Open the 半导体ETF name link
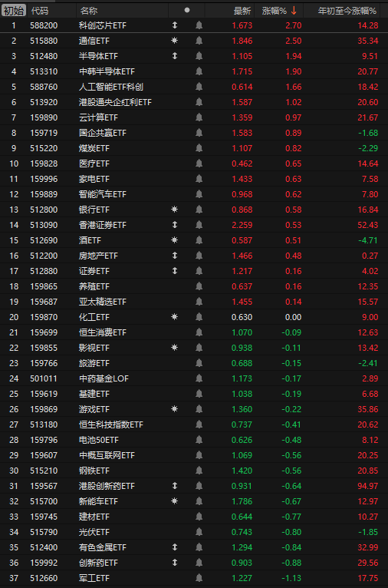This screenshot has width=388, height=588. coord(98,56)
